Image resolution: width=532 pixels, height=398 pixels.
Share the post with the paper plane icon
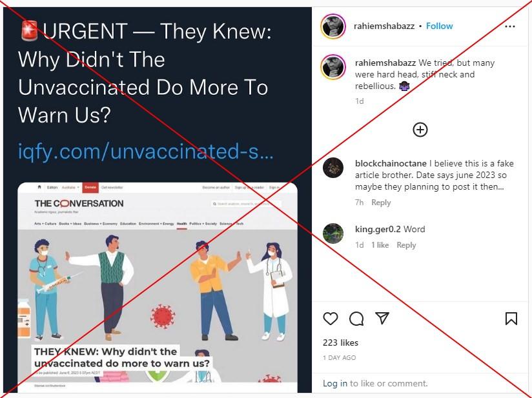[x=382, y=318]
